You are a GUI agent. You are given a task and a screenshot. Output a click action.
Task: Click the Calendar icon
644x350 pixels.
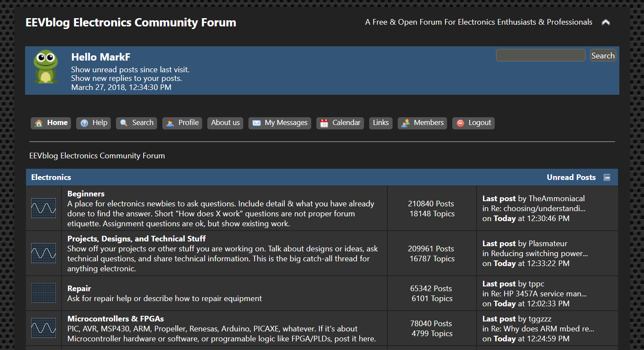click(x=323, y=123)
